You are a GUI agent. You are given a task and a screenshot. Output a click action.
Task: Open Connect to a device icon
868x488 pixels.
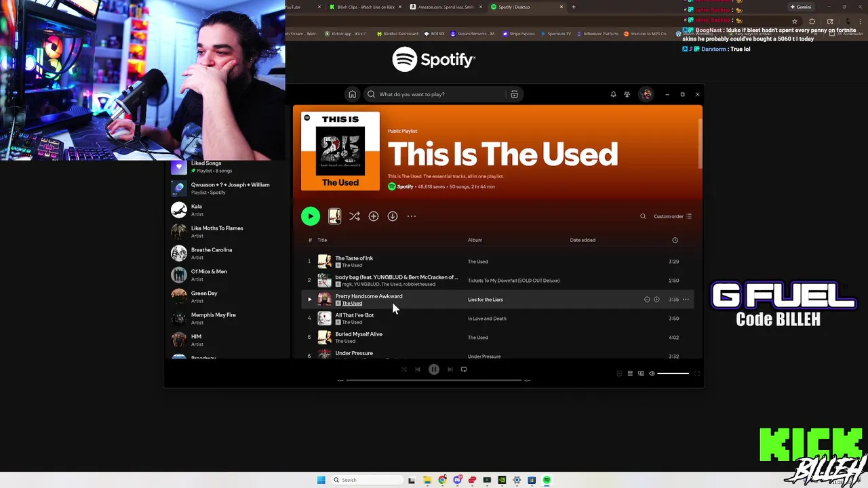coord(641,373)
